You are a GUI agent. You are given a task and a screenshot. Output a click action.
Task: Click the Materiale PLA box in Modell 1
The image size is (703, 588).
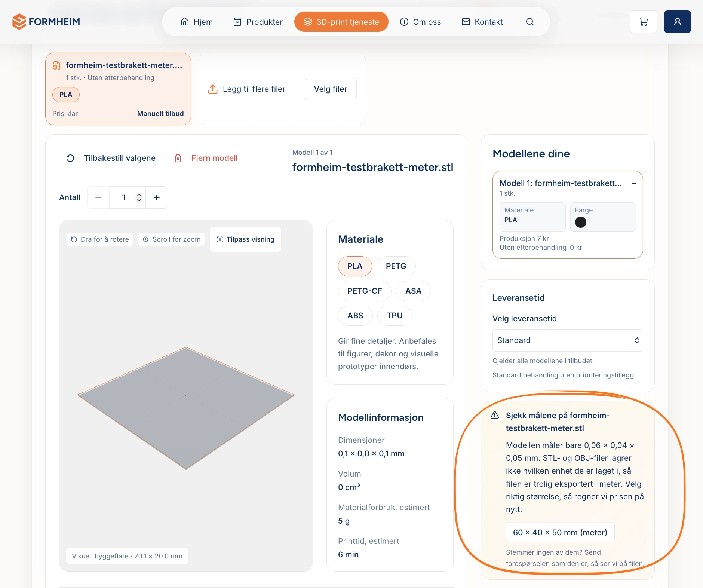point(532,217)
